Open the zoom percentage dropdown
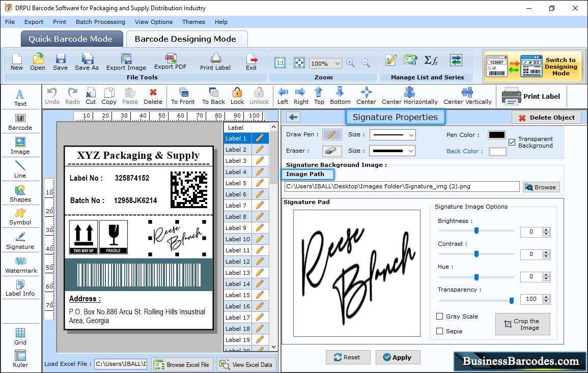Viewport: 588px width, 373px height. pos(337,63)
